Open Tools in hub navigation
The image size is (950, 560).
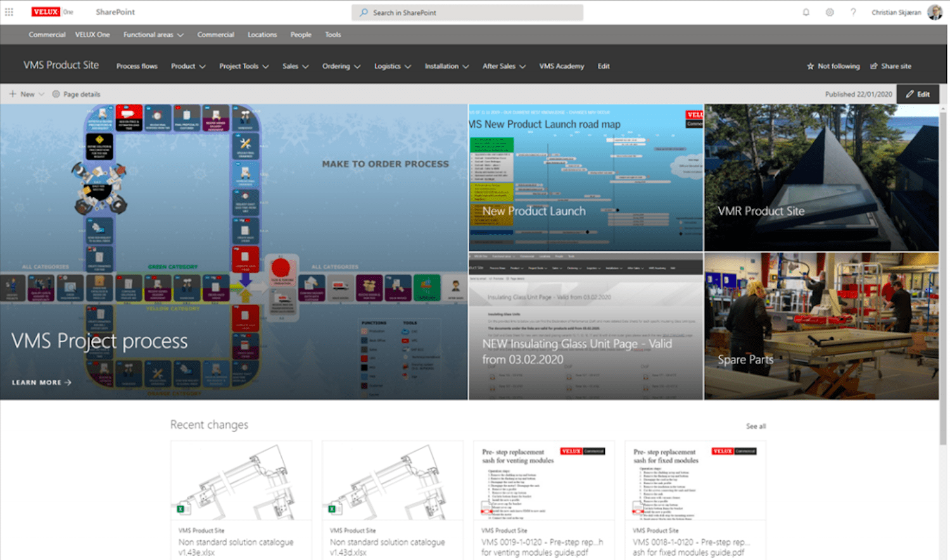tap(333, 35)
